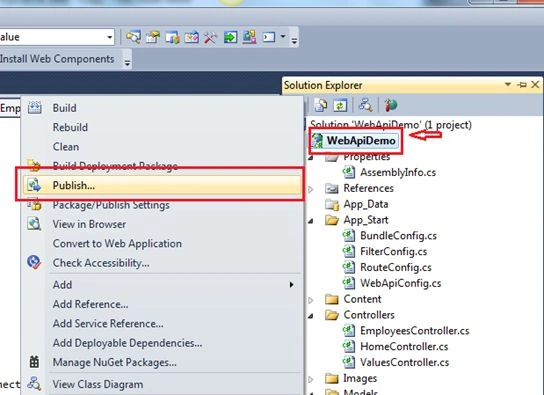Select the Content folder
The width and height of the screenshot is (544, 395).
pyautogui.click(x=362, y=299)
